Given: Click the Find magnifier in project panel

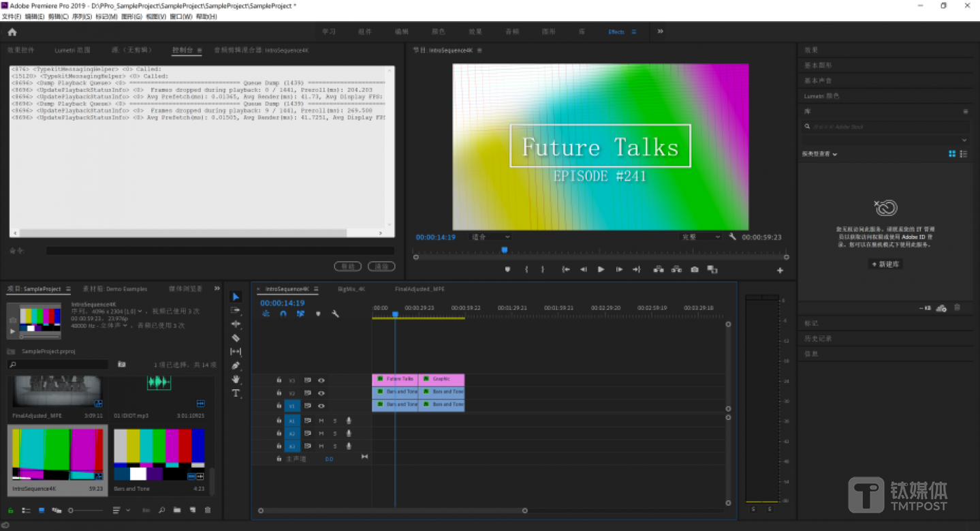Looking at the screenshot, I should pos(161,510).
